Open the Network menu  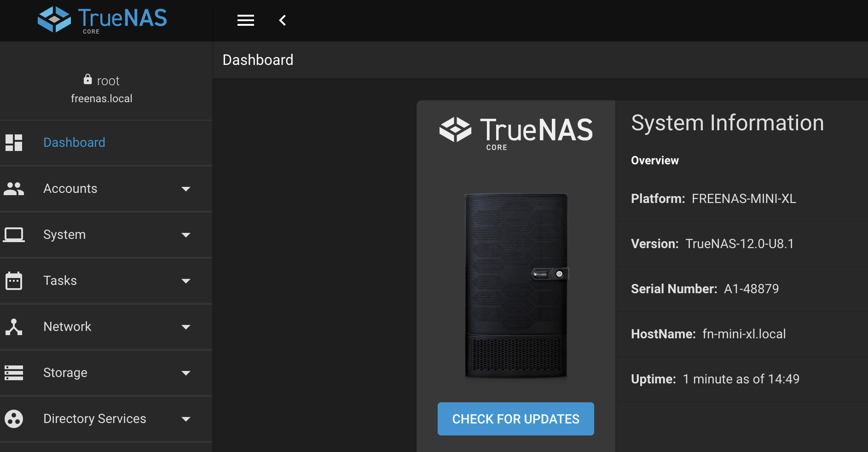click(106, 327)
